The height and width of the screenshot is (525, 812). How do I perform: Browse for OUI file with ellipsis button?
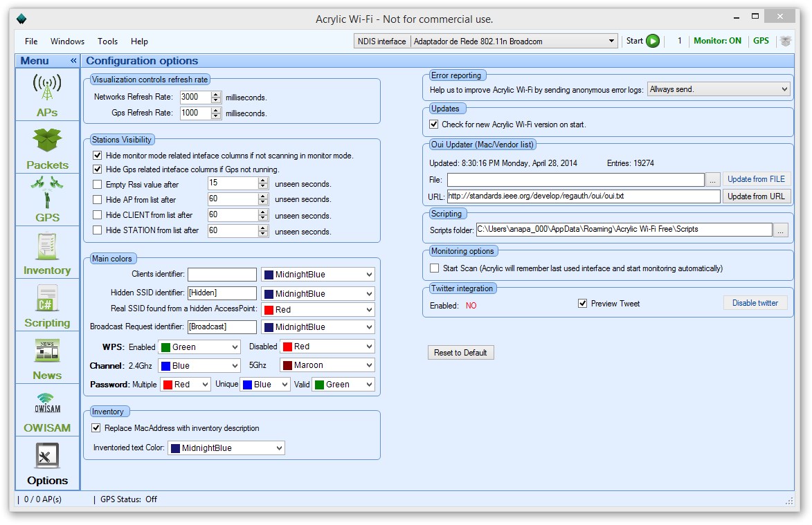(712, 179)
